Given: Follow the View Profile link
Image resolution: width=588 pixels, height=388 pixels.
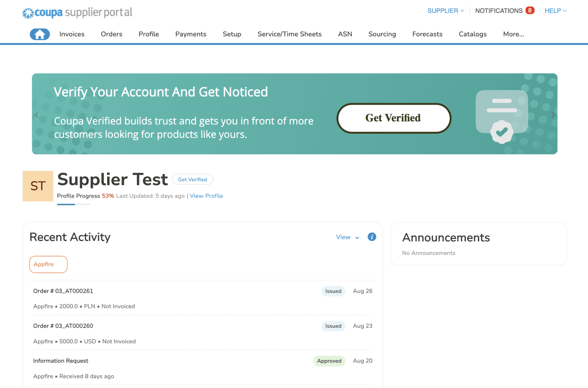Looking at the screenshot, I should pyautogui.click(x=206, y=196).
